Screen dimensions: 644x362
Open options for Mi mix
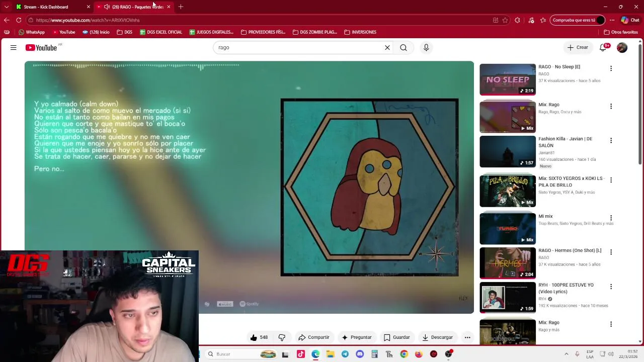coord(611,218)
